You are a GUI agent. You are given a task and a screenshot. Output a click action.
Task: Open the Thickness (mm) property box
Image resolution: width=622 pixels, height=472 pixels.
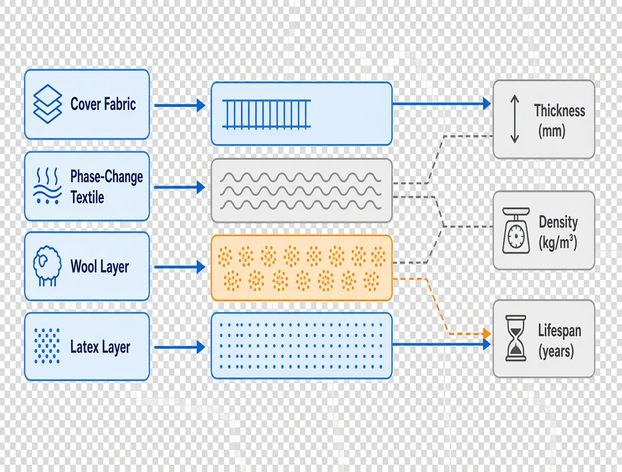[544, 119]
